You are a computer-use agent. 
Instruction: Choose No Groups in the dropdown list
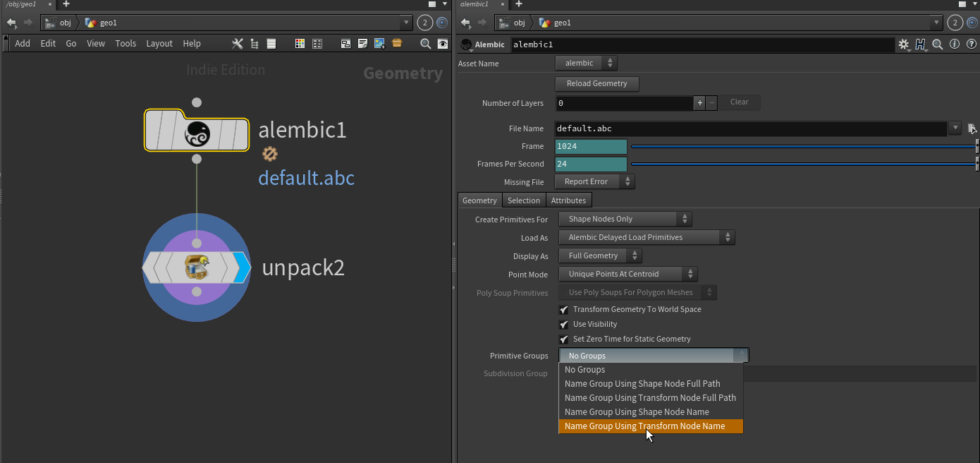651,370
